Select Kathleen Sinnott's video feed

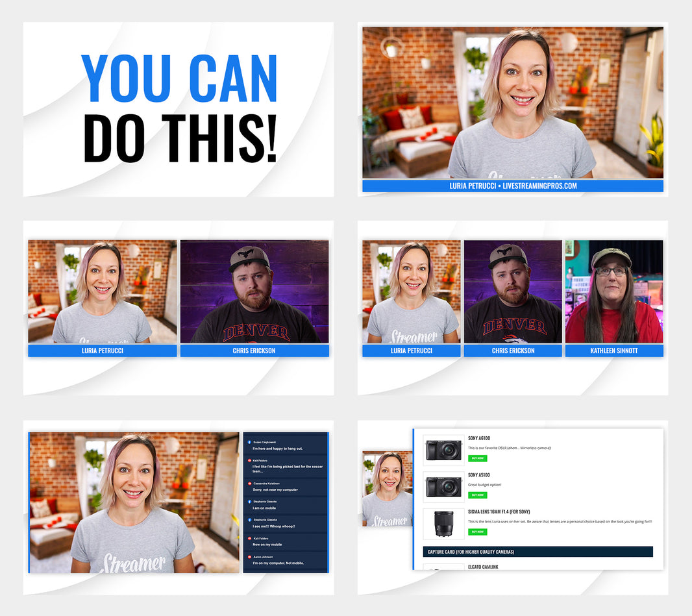614,291
